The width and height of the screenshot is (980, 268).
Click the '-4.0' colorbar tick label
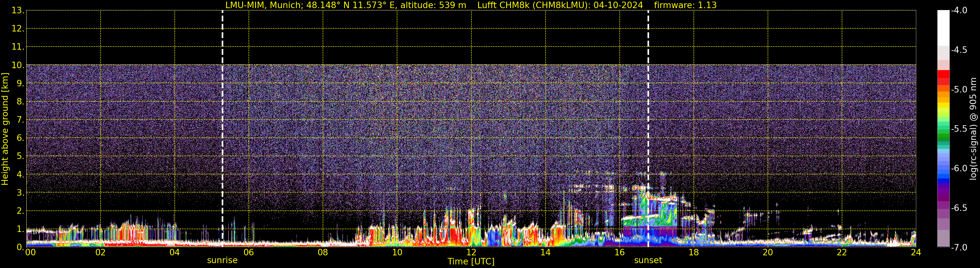[x=959, y=11]
